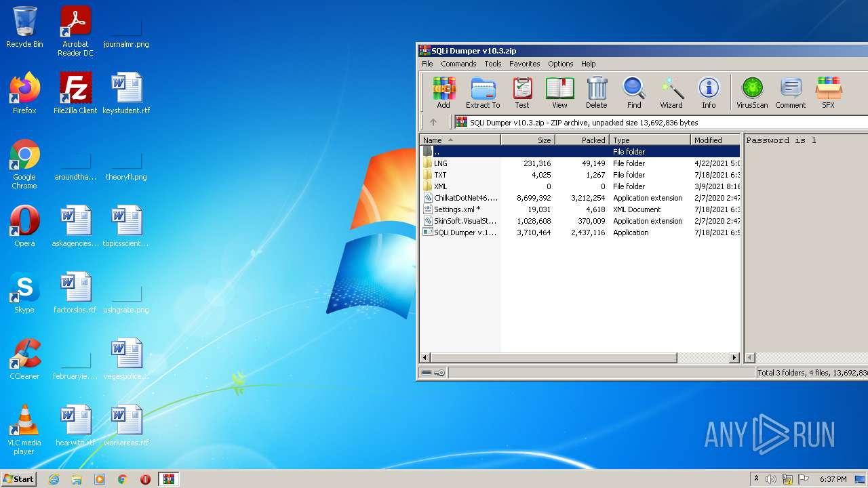Click the password comment text pane
This screenshot has width=868, height=488.
click(x=806, y=243)
